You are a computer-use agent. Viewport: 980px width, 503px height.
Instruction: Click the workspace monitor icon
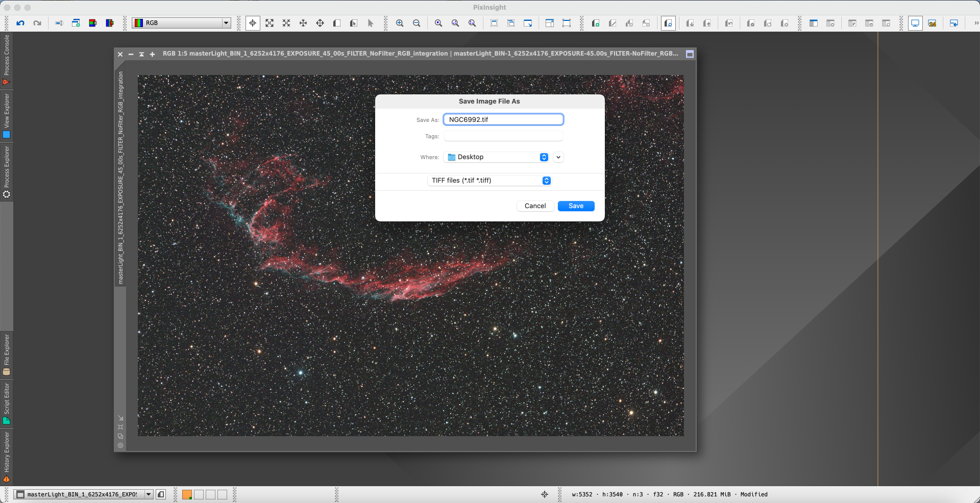tap(915, 23)
